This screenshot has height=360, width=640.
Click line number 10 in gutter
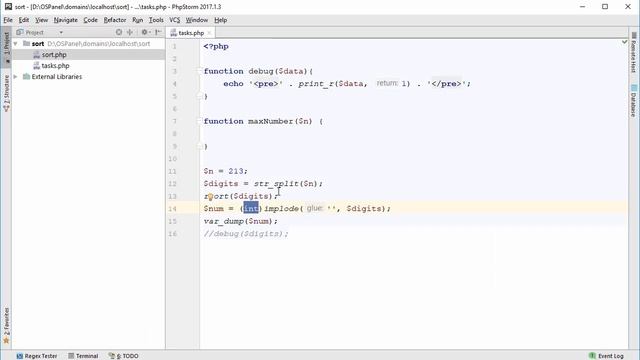point(173,159)
